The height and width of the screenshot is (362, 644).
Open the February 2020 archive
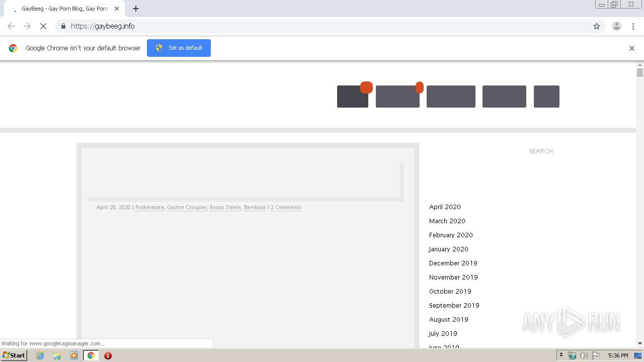[451, 235]
